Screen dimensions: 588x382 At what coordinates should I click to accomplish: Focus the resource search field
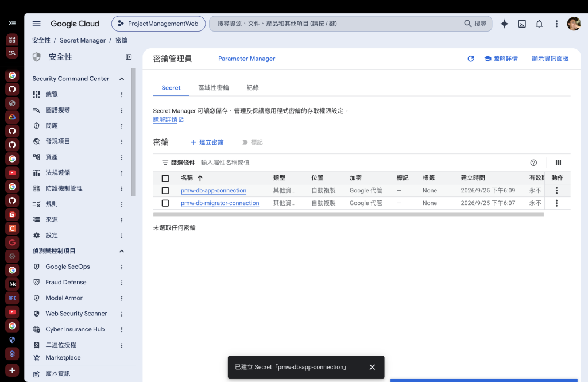point(338,24)
